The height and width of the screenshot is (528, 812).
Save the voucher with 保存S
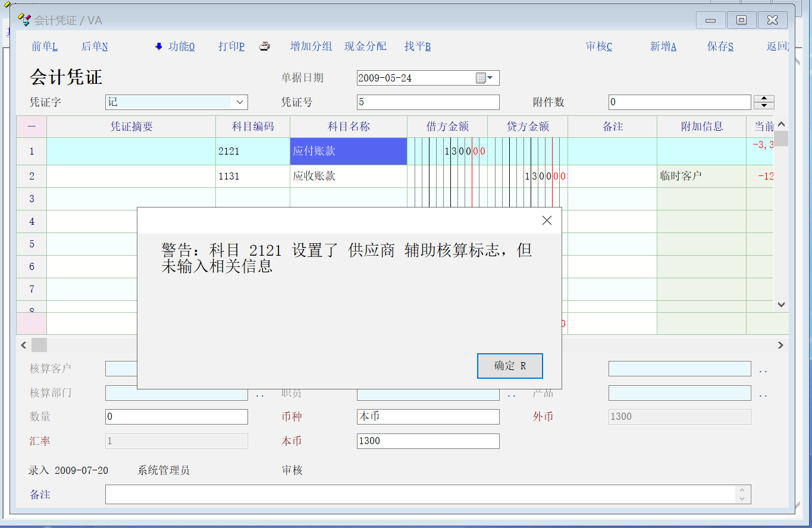point(720,46)
